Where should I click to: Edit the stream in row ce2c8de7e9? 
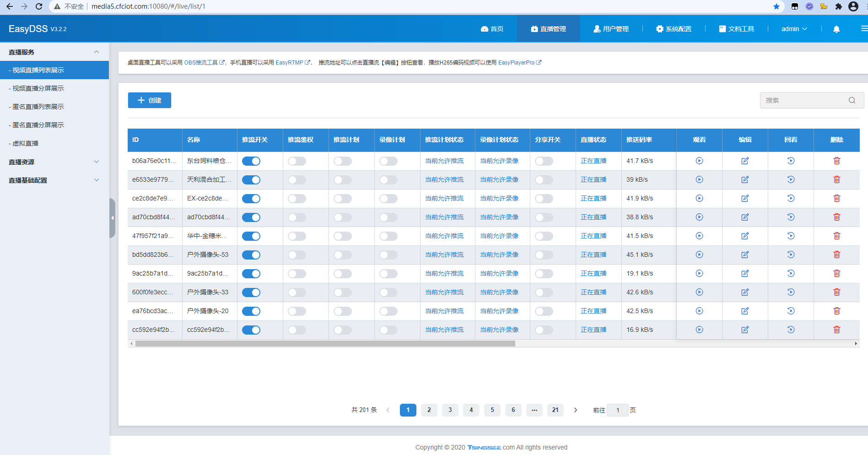[745, 198]
